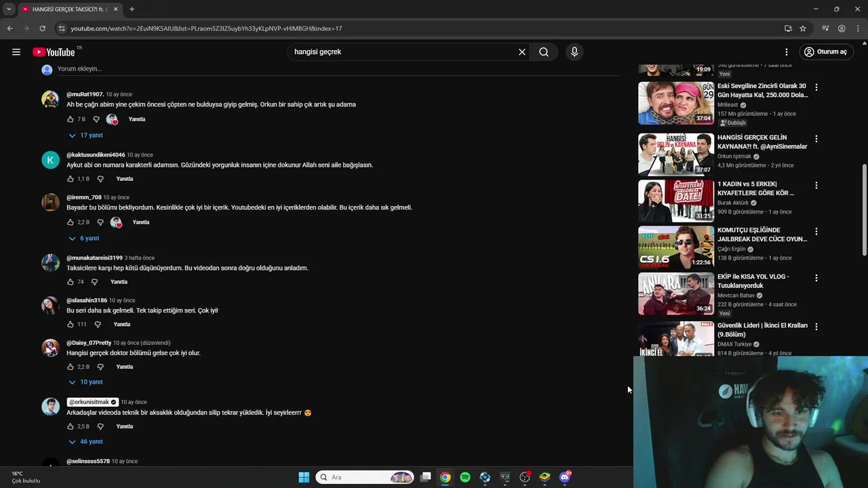Viewport: 868px width, 488px height.
Task: Dislike the @slasahin3186 comment
Action: coord(98,325)
